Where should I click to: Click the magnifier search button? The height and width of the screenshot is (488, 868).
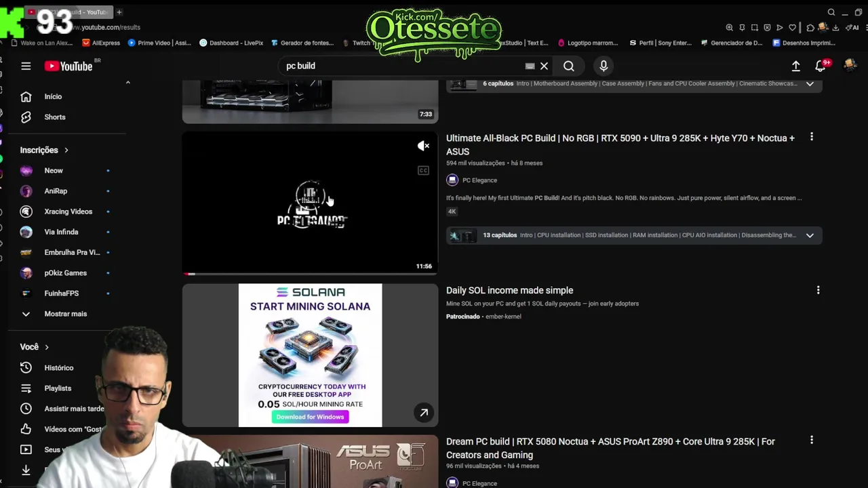click(569, 66)
